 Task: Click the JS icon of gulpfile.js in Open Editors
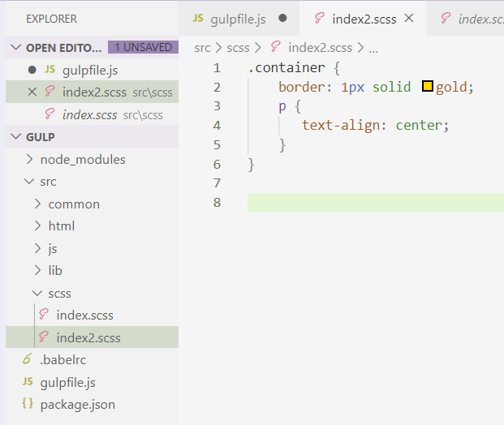tap(50, 71)
